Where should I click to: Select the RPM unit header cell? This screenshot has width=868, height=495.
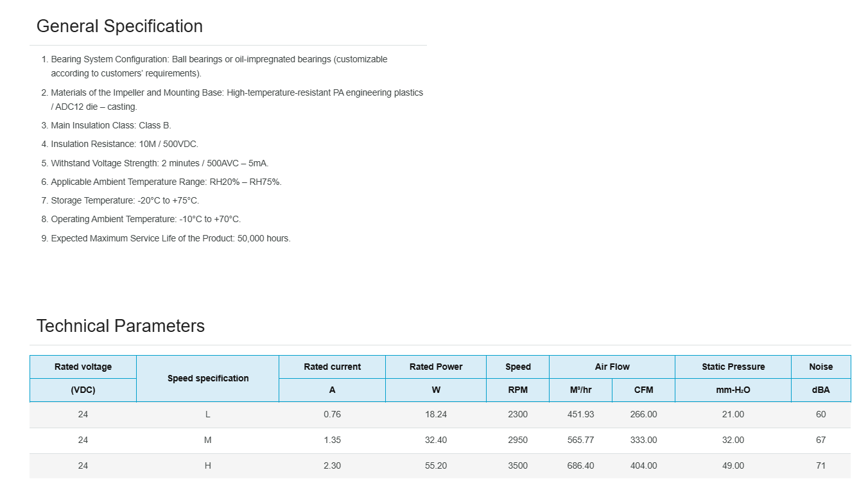pyautogui.click(x=517, y=390)
